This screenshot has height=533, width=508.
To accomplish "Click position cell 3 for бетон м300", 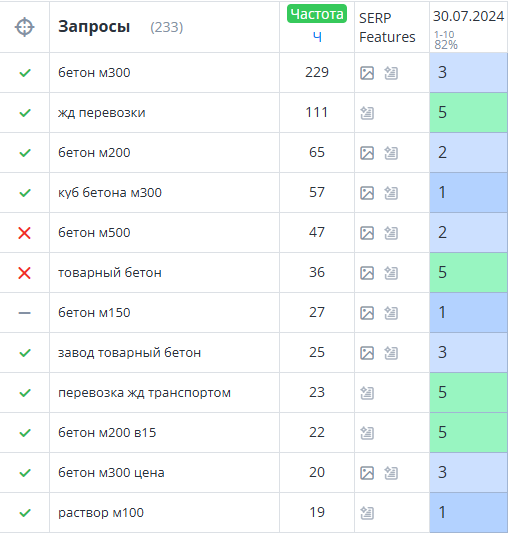I will click(x=469, y=72).
